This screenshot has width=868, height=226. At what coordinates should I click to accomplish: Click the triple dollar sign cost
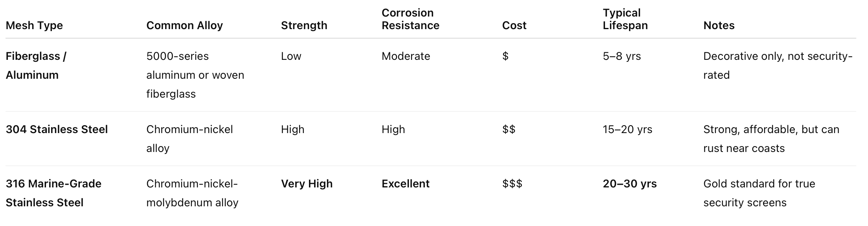tap(512, 184)
